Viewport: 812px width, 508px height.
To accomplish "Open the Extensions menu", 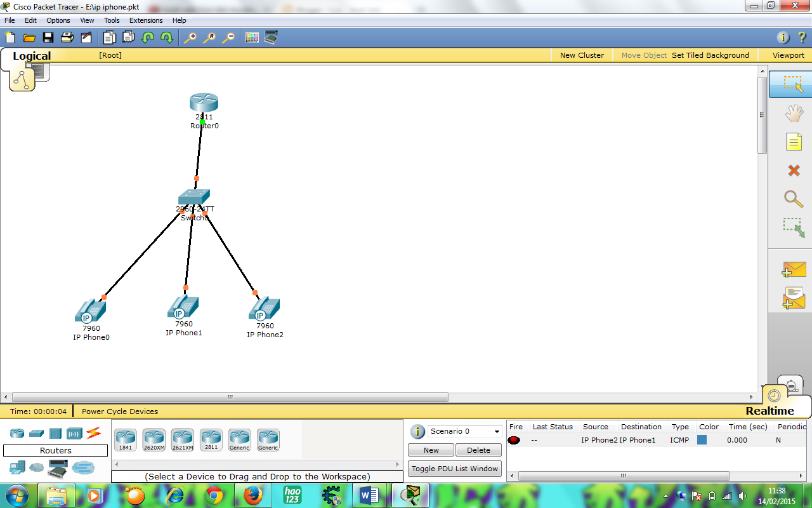I will tap(146, 20).
